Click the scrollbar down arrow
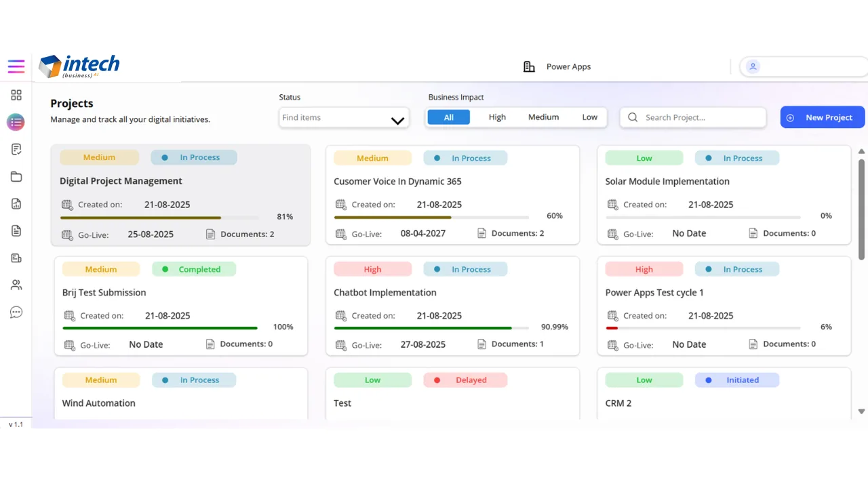 (862, 411)
